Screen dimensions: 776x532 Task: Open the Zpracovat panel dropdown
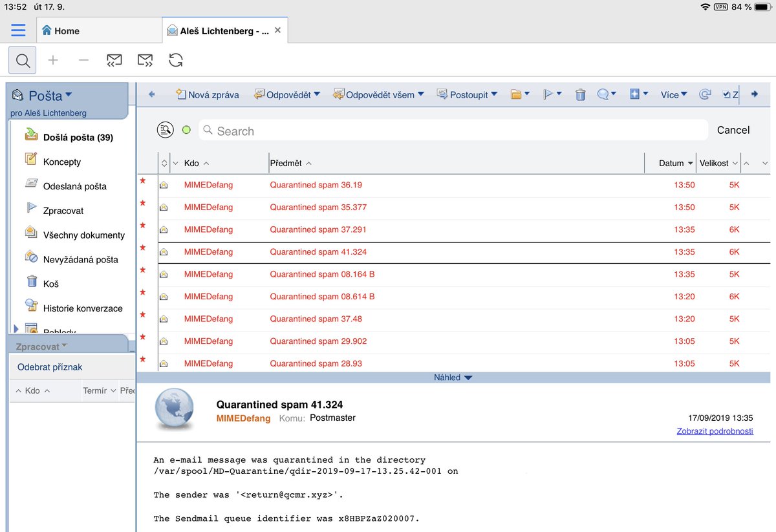pyautogui.click(x=42, y=346)
